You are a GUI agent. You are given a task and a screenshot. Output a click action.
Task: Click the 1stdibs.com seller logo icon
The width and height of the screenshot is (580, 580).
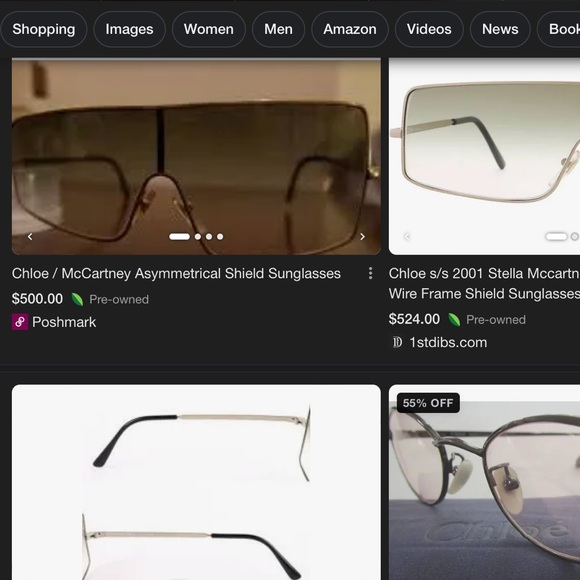pyautogui.click(x=397, y=342)
